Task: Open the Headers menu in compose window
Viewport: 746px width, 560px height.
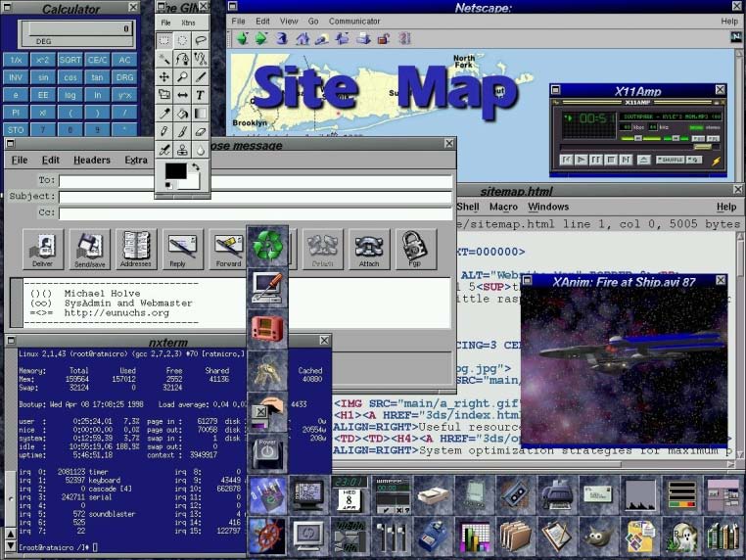Action: click(x=92, y=161)
